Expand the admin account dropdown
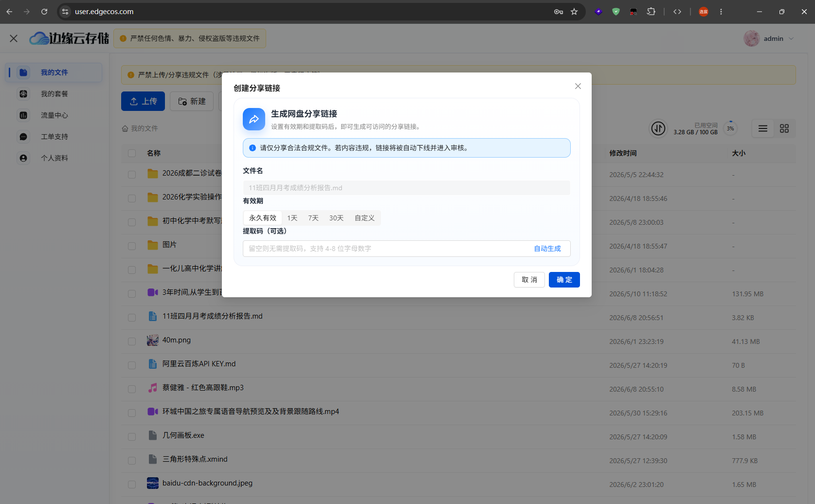 (769, 38)
